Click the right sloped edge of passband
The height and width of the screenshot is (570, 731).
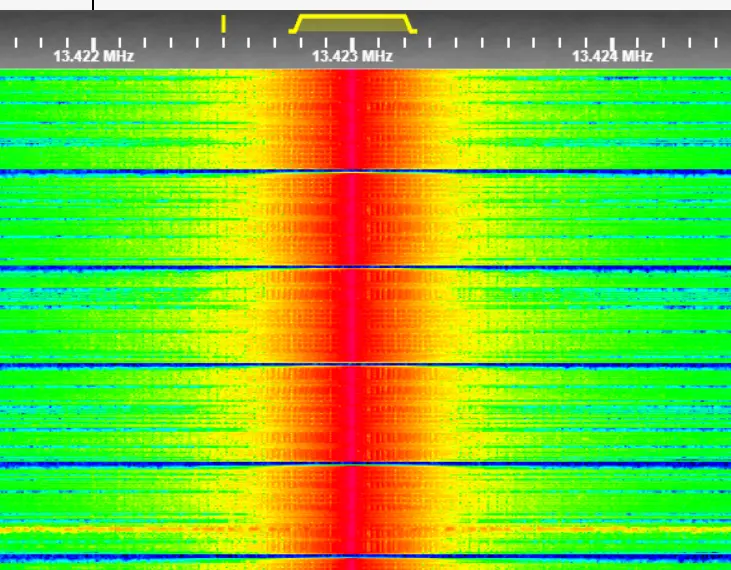pyautogui.click(x=408, y=24)
